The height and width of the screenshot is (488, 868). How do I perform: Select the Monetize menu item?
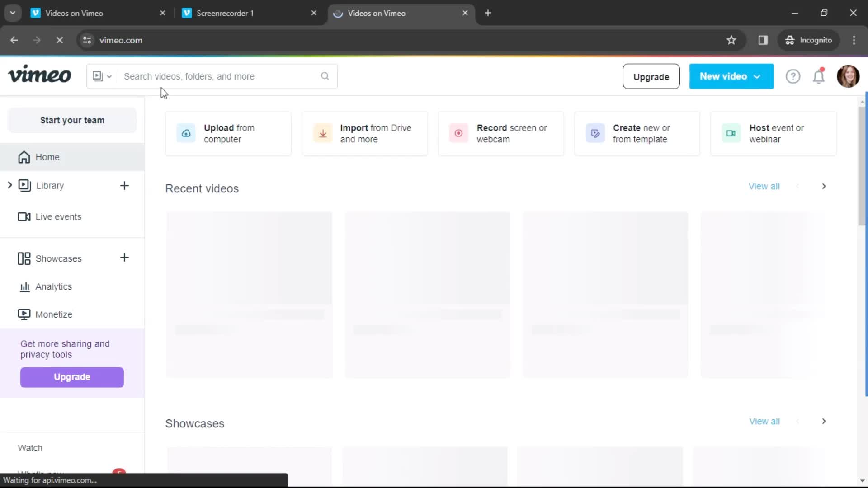tap(54, 314)
